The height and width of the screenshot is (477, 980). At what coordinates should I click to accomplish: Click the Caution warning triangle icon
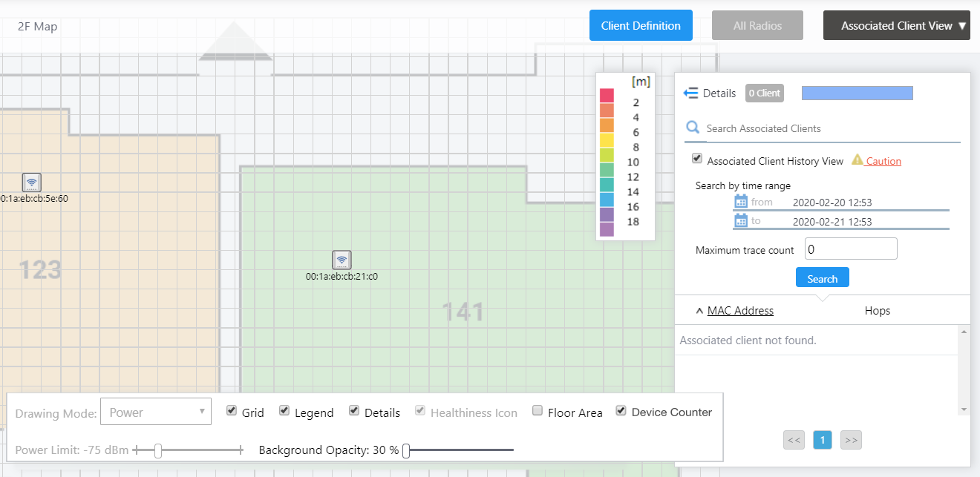[857, 160]
